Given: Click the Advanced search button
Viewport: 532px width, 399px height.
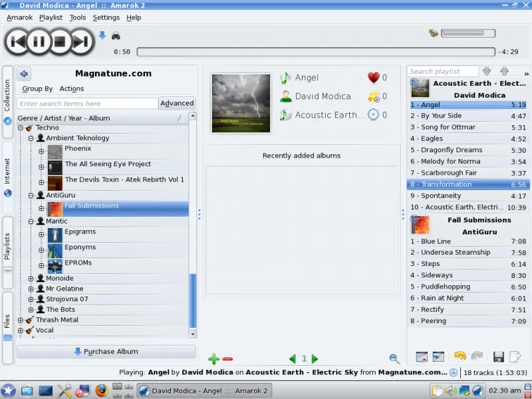Looking at the screenshot, I should pos(177,103).
